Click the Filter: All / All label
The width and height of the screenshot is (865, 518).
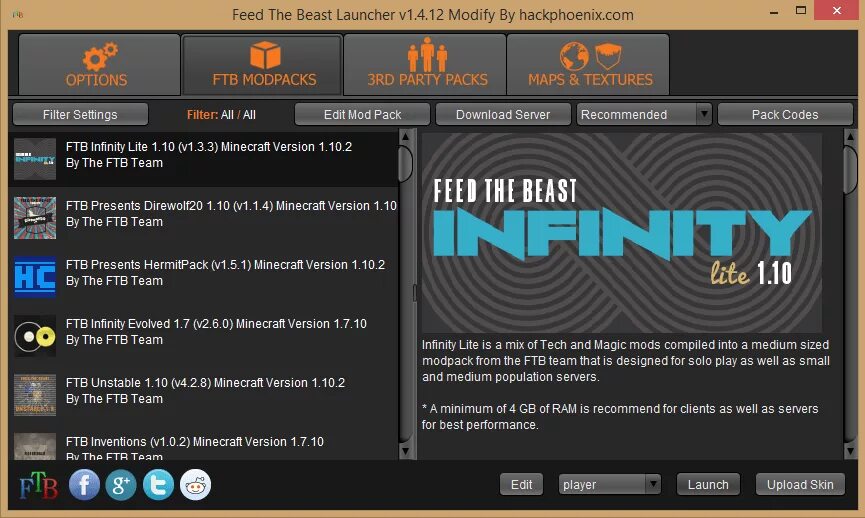pyautogui.click(x=221, y=115)
